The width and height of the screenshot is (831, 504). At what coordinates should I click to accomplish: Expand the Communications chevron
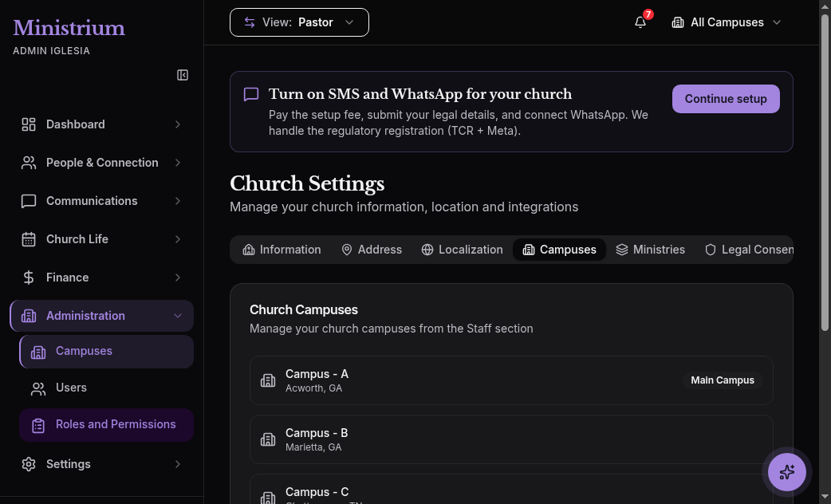pyautogui.click(x=178, y=201)
